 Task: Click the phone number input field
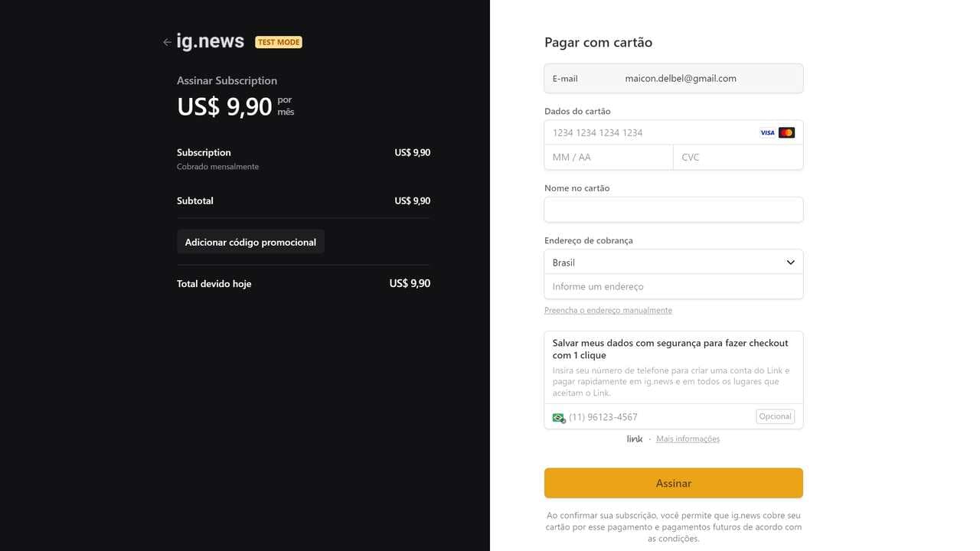click(658, 417)
